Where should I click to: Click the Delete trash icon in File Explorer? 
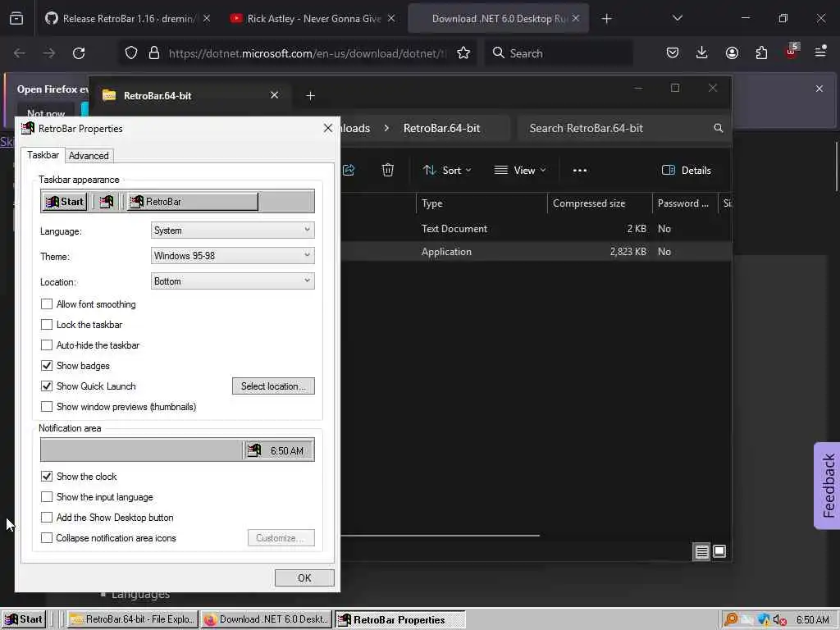tap(388, 171)
